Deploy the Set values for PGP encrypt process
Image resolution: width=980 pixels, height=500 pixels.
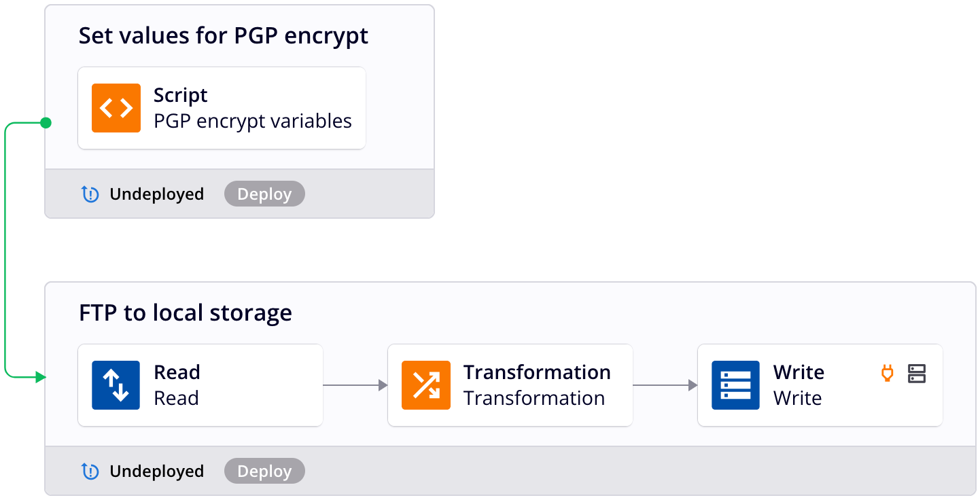click(264, 194)
